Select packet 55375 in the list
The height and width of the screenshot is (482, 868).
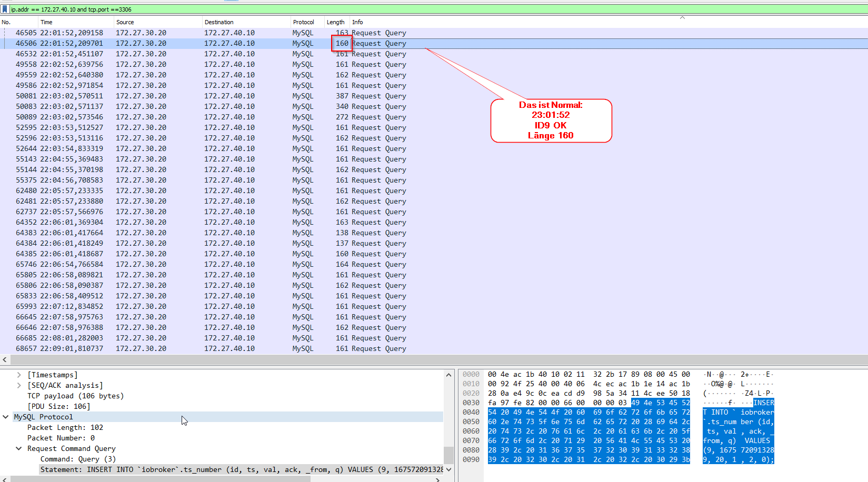coord(434,180)
